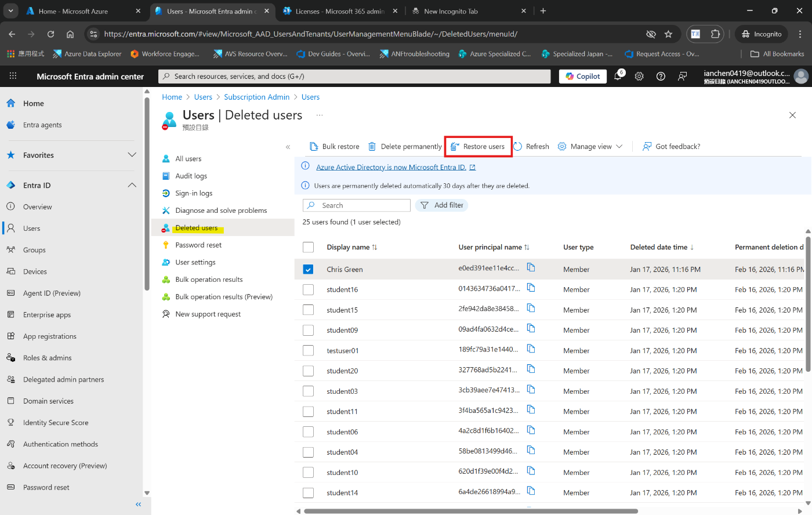
Task: Uncheck the Chris Green checkbox
Action: [308, 269]
